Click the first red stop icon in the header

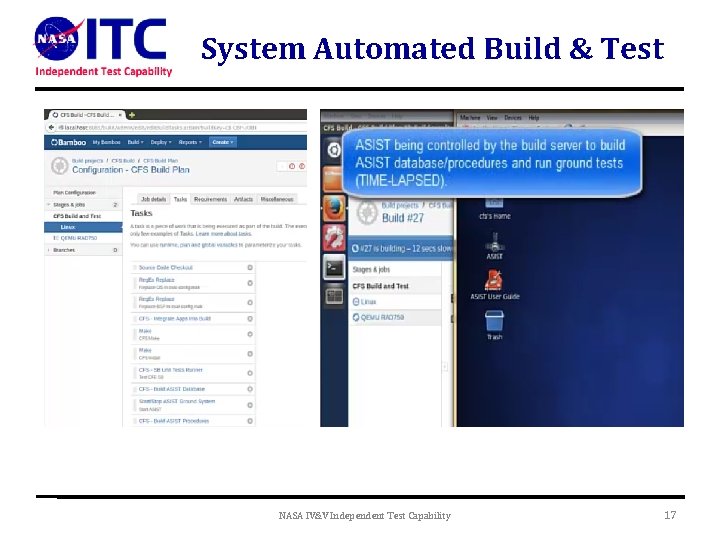pyautogui.click(x=292, y=166)
